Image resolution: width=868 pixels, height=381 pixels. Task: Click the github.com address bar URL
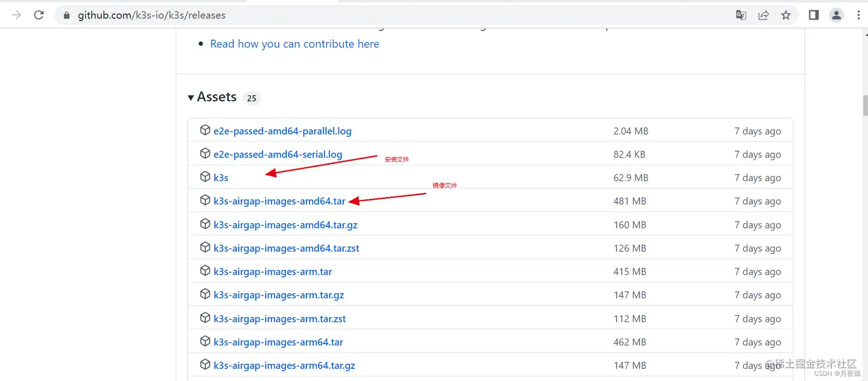click(152, 16)
